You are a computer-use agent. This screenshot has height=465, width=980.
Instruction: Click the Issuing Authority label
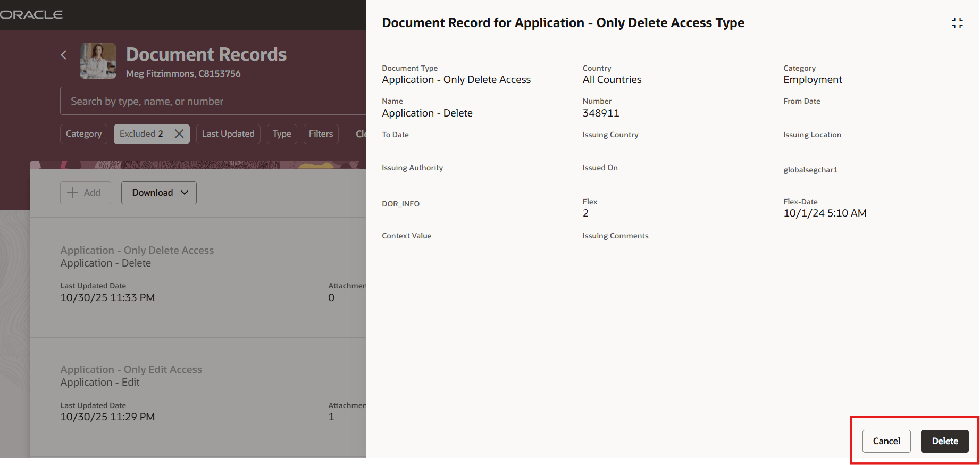click(x=412, y=168)
